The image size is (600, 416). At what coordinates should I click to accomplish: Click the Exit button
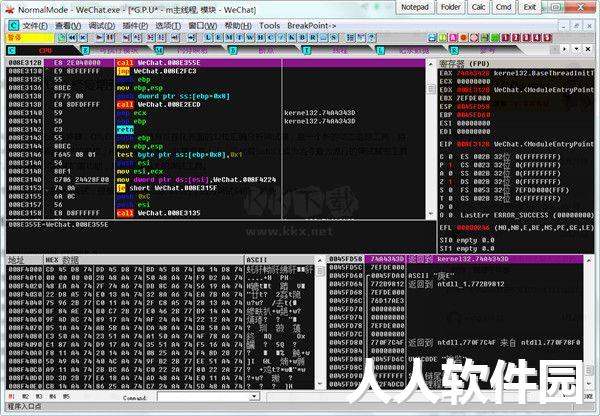pyautogui.click(x=529, y=7)
